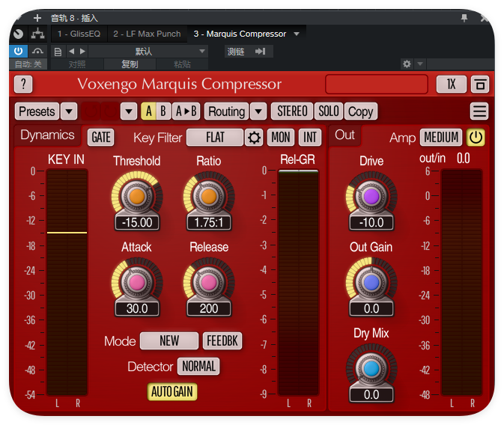Toggle the Amp power switch

pos(476,138)
